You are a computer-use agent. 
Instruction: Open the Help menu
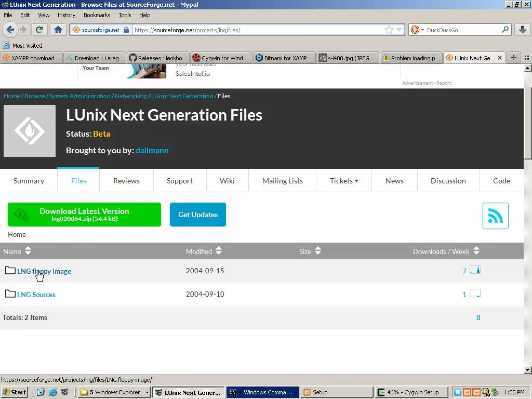145,15
